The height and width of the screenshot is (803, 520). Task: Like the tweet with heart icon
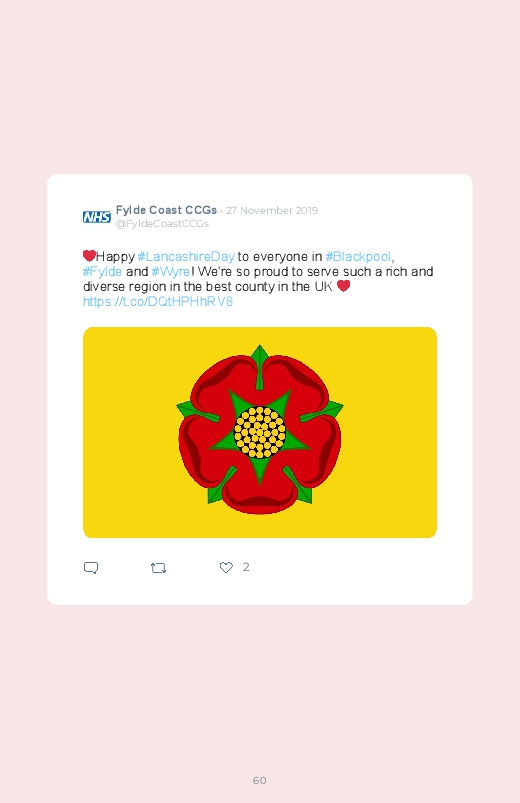point(226,567)
